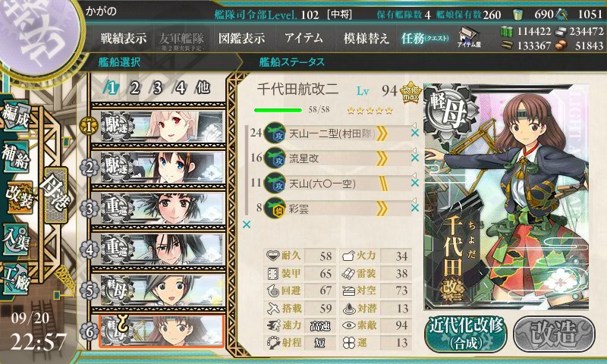Open the 編成 fleet composition side icon
Screen dimensions: 607x364
(x=16, y=116)
